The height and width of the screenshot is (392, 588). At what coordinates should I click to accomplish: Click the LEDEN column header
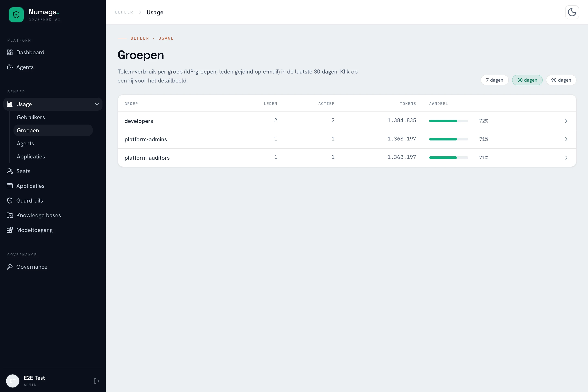pos(271,104)
